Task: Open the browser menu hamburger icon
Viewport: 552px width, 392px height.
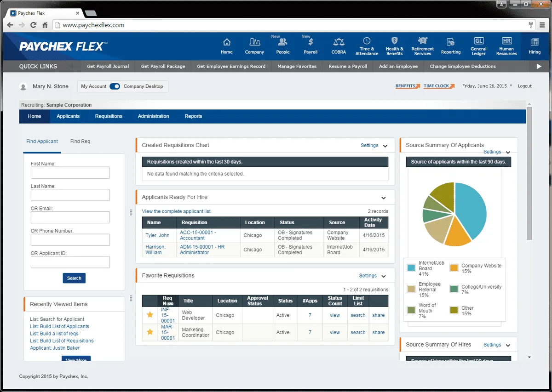Action: (x=543, y=25)
